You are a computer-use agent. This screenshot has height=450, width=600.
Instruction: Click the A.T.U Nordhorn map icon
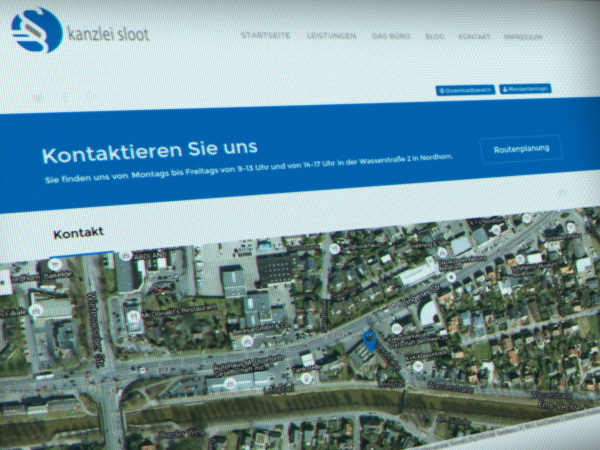(496, 230)
